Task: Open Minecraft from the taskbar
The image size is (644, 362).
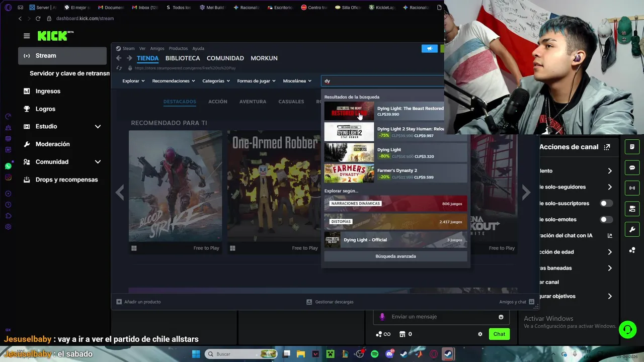Action: pyautogui.click(x=330, y=354)
